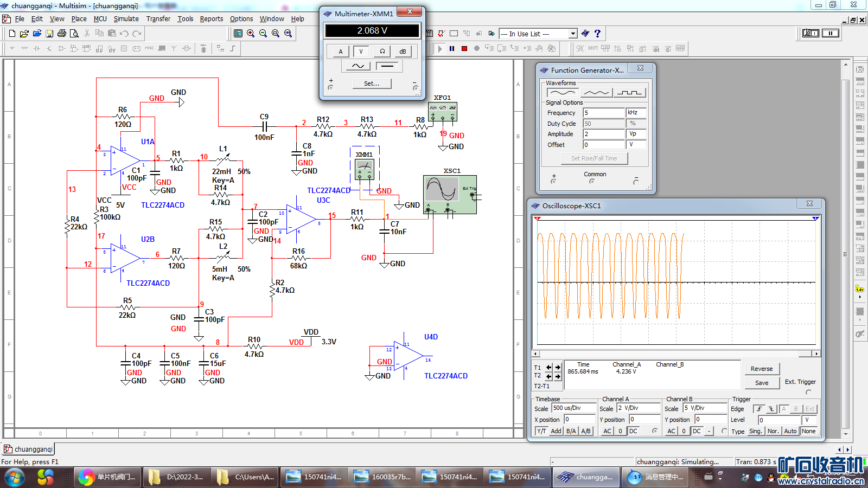The height and width of the screenshot is (488, 868).
Task: Set oscilloscope trigger type to Auto
Action: pyautogui.click(x=790, y=431)
